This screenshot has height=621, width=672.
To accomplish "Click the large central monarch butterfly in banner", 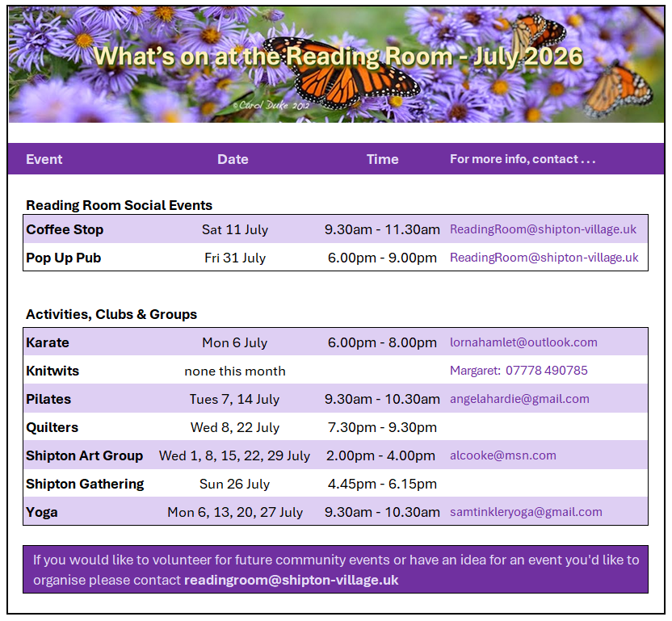I will click(342, 73).
